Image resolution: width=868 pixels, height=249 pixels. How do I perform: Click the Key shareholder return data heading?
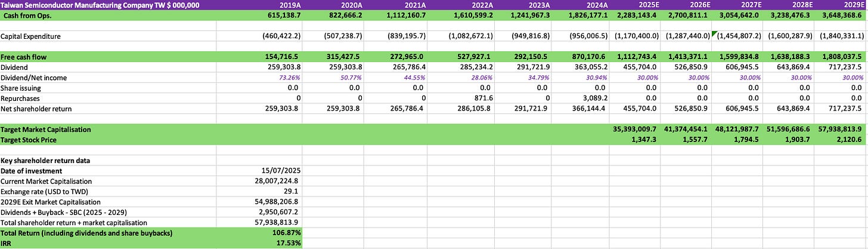click(46, 161)
